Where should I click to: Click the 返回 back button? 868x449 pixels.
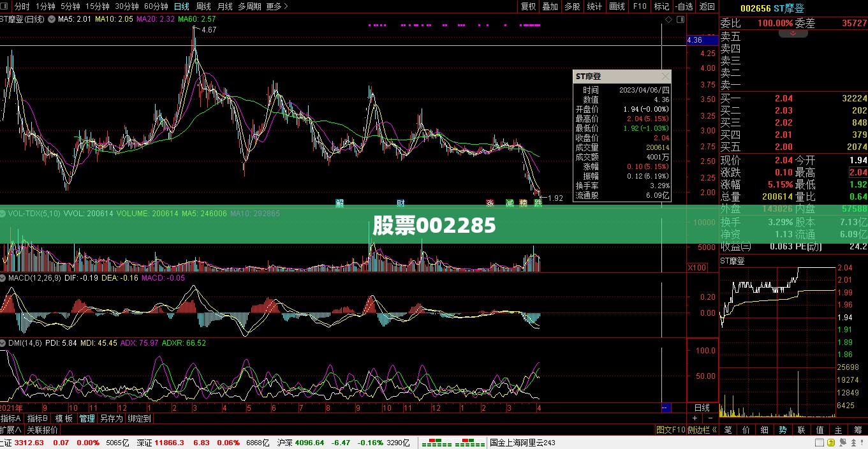point(707,6)
